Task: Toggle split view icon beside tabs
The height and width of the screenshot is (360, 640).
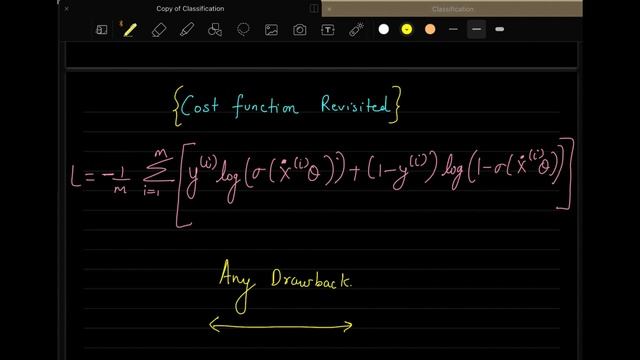Action: 314,9
